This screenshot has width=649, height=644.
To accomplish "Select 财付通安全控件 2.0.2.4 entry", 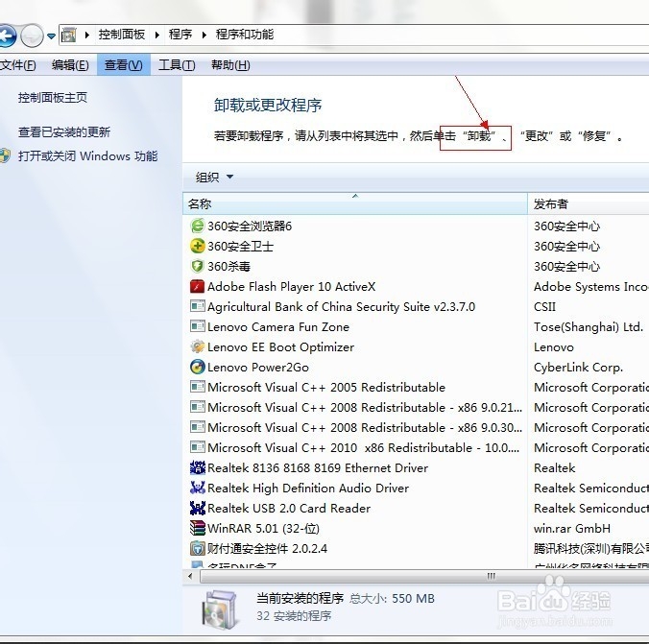I will click(x=268, y=548).
